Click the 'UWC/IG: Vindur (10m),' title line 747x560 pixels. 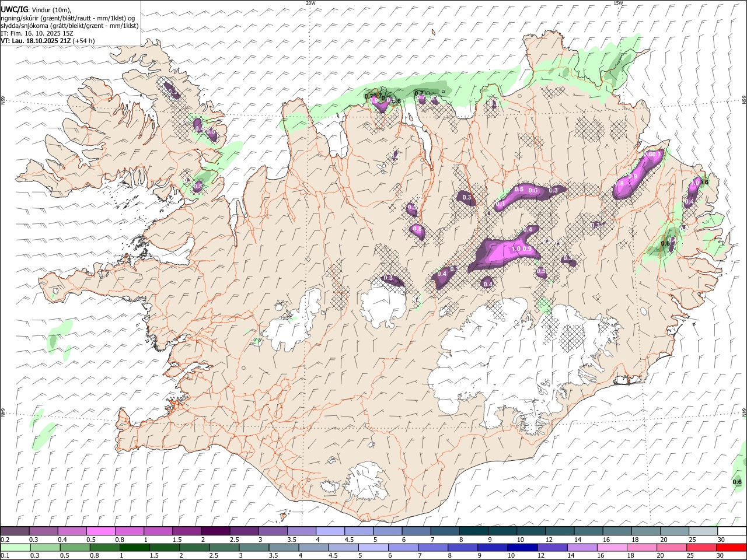pyautogui.click(x=36, y=10)
